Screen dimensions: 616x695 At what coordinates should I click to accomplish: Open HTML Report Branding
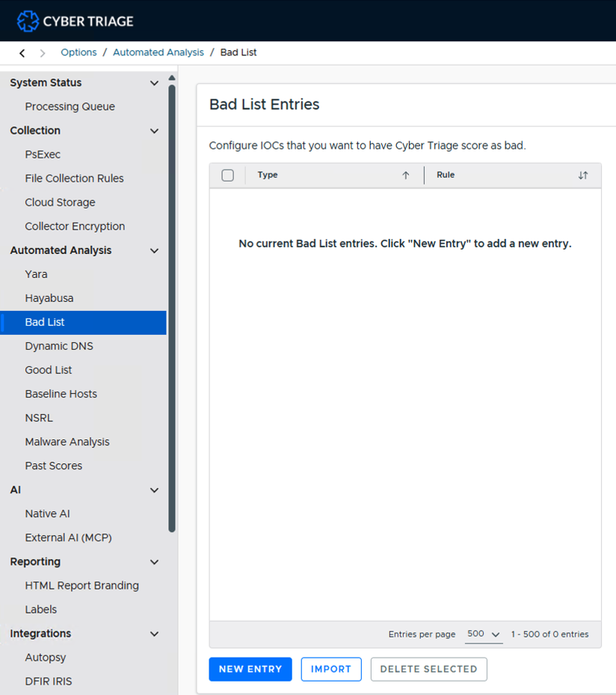tap(84, 585)
